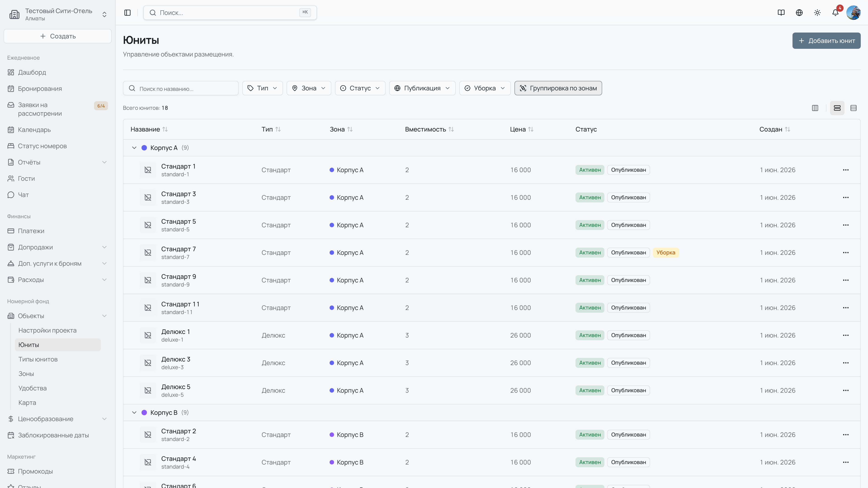Open Зоны submenu item
The height and width of the screenshot is (488, 868).
[x=58, y=374]
